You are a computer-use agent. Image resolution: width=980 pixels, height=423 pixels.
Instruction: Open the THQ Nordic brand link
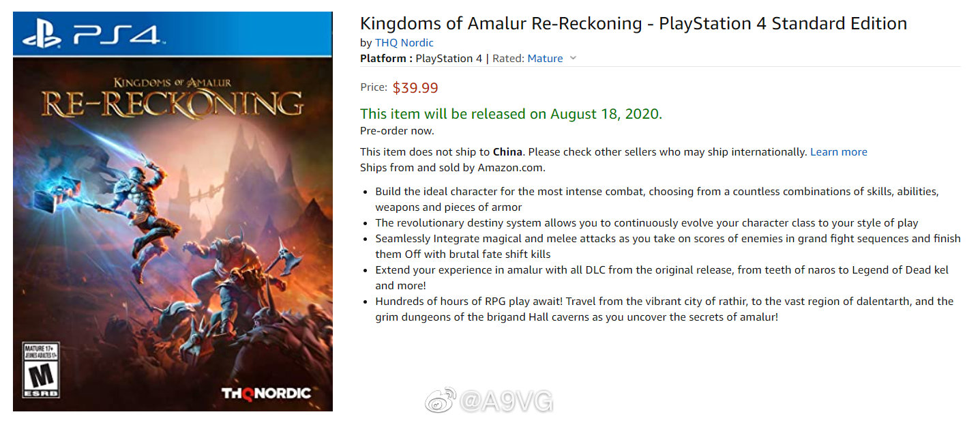[x=404, y=43]
